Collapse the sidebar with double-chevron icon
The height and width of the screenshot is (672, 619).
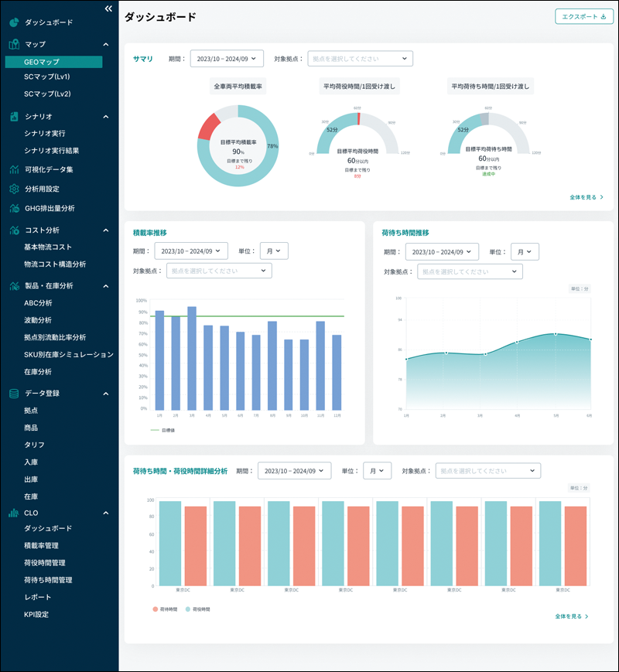(x=108, y=9)
